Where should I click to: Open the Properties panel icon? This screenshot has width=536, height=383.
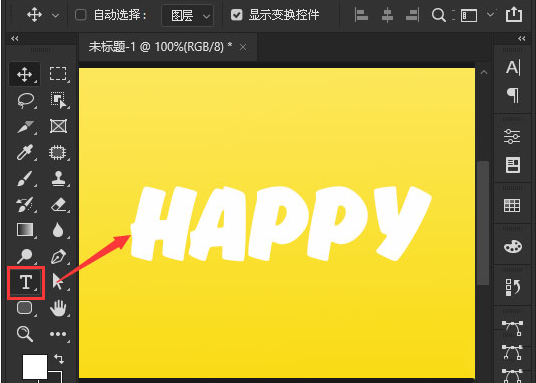point(512,166)
